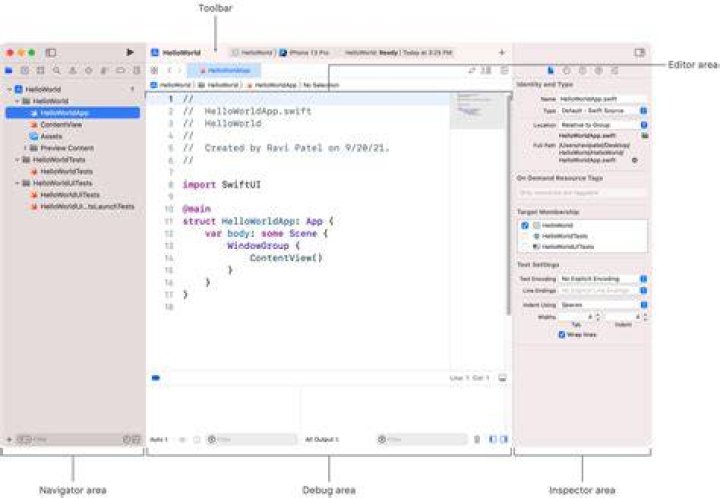Image resolution: width=720 pixels, height=498 pixels.
Task: Toggle source control status filter in navigator
Action: (x=136, y=439)
